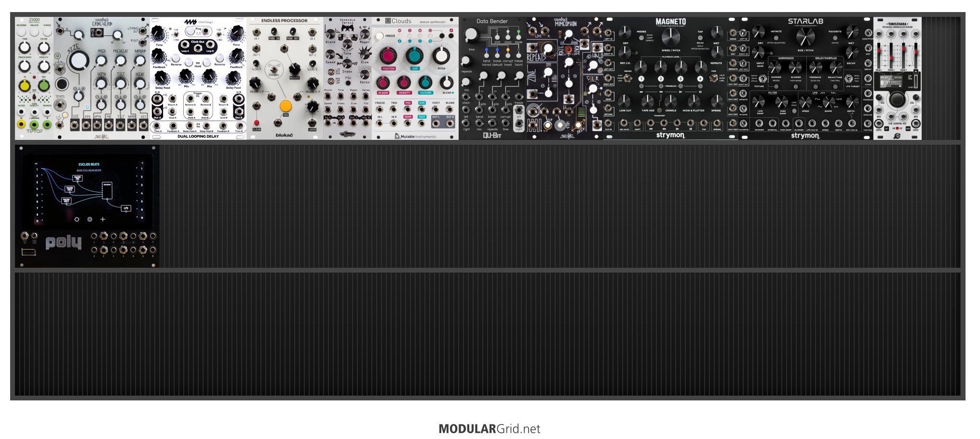The height and width of the screenshot is (439, 980).
Task: Push the FAVORITE button on Starlab
Action: tap(835, 38)
